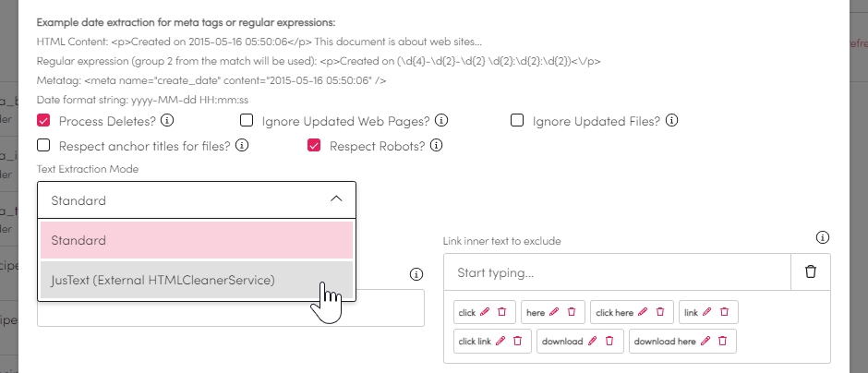868x373 pixels.
Task: Click info icon next to Process Deletes
Action: click(167, 121)
